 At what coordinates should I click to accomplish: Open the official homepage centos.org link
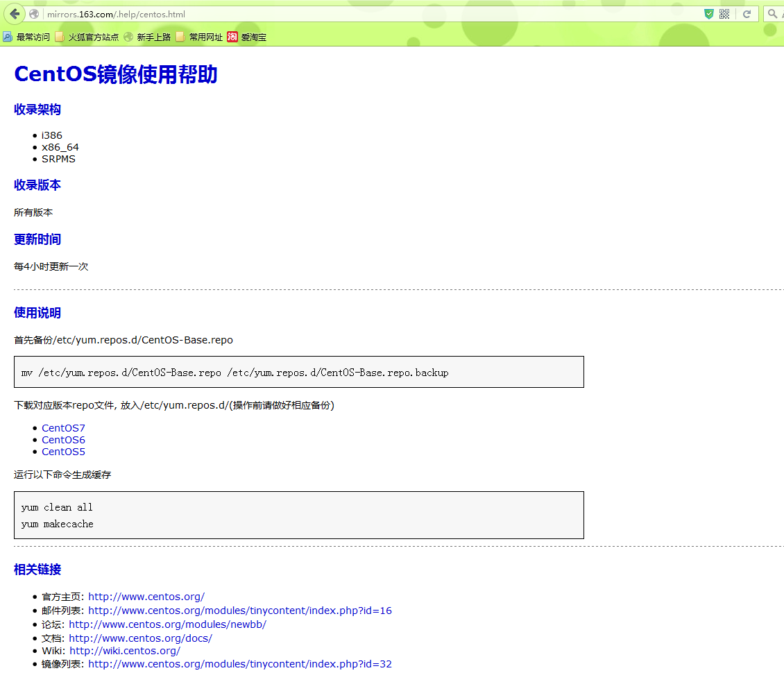[146, 597]
